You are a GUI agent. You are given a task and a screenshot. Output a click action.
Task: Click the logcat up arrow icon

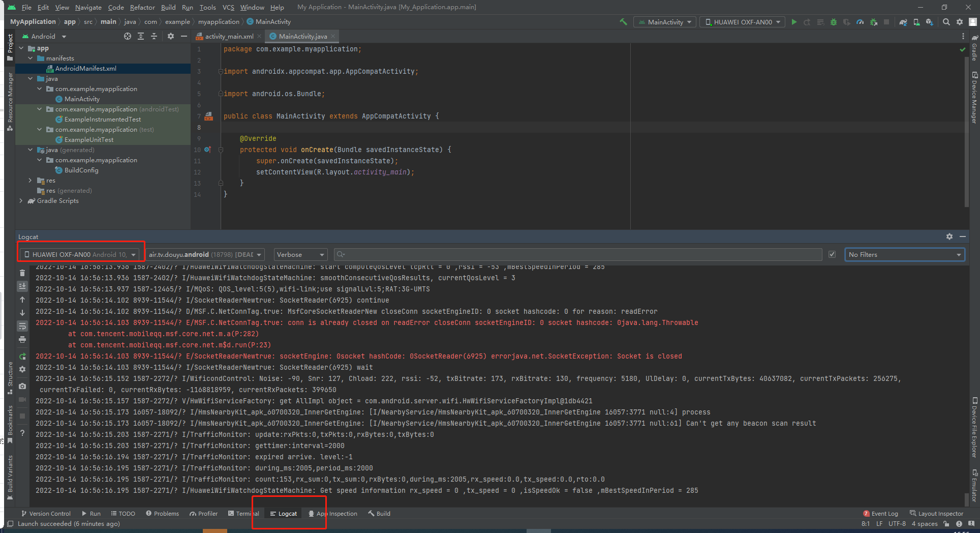(22, 300)
